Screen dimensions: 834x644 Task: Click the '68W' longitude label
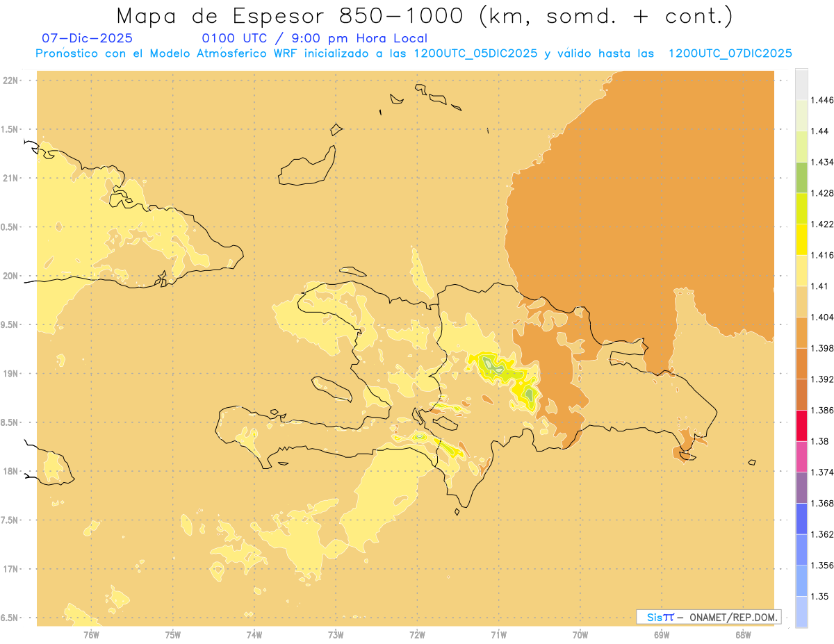743,634
